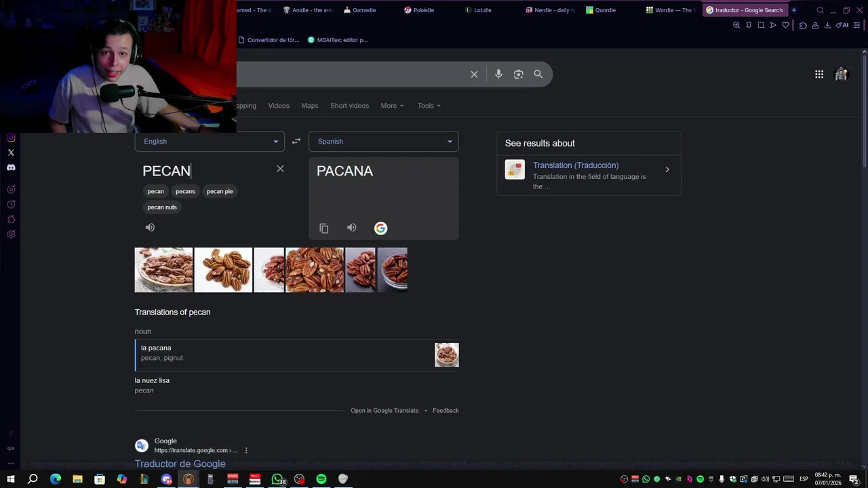868x488 pixels.
Task: Add page to bookmarks heart icon
Action: coord(785,25)
